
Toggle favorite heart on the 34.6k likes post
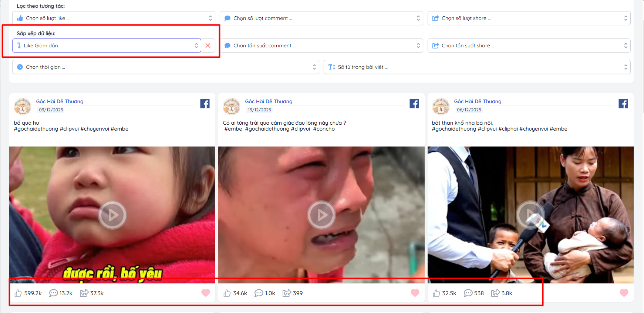point(415,293)
